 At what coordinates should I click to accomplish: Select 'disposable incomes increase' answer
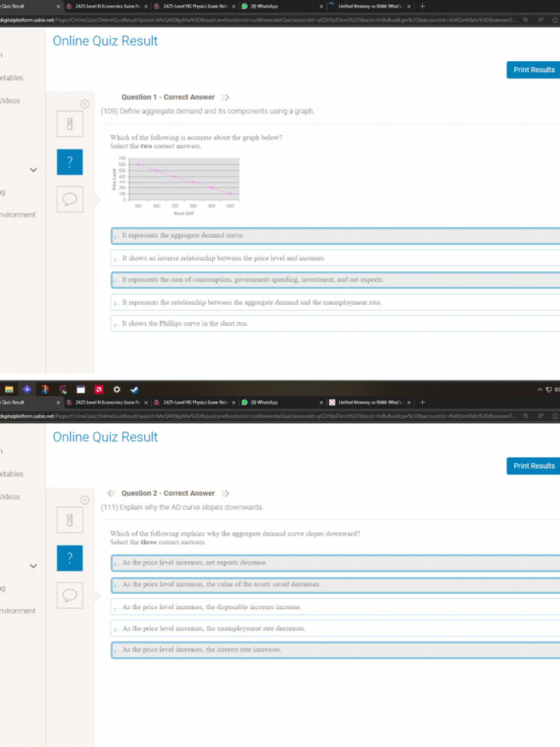click(335, 607)
